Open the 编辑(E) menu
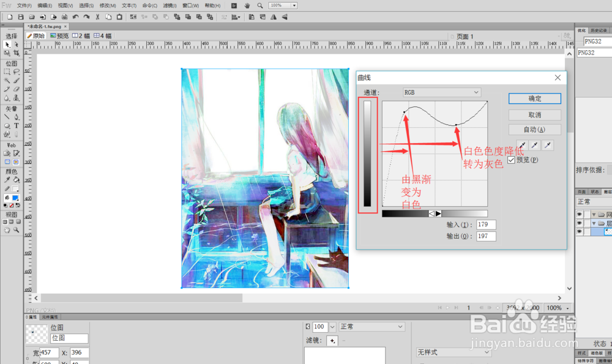Viewport: 612px width, 364px height. [45, 6]
